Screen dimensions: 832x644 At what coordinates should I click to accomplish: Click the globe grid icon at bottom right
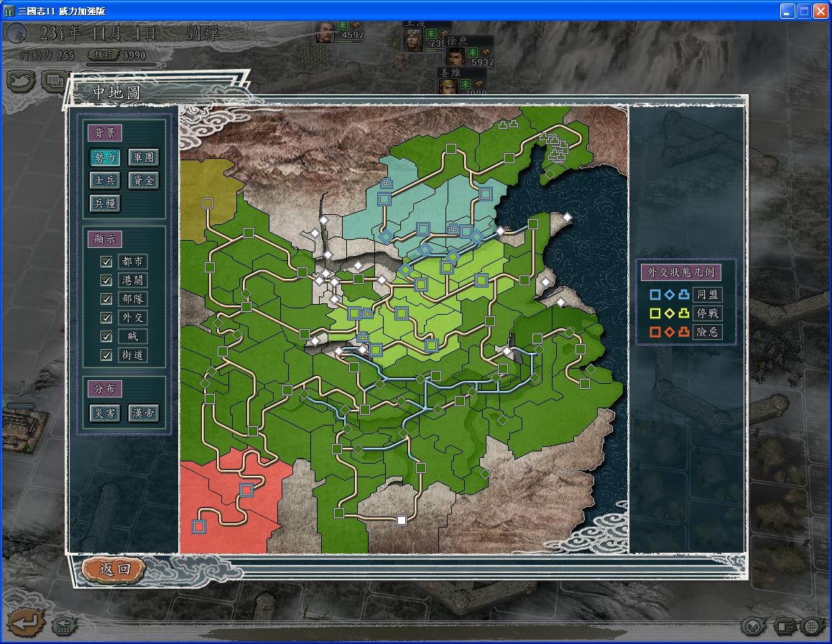tap(812, 627)
